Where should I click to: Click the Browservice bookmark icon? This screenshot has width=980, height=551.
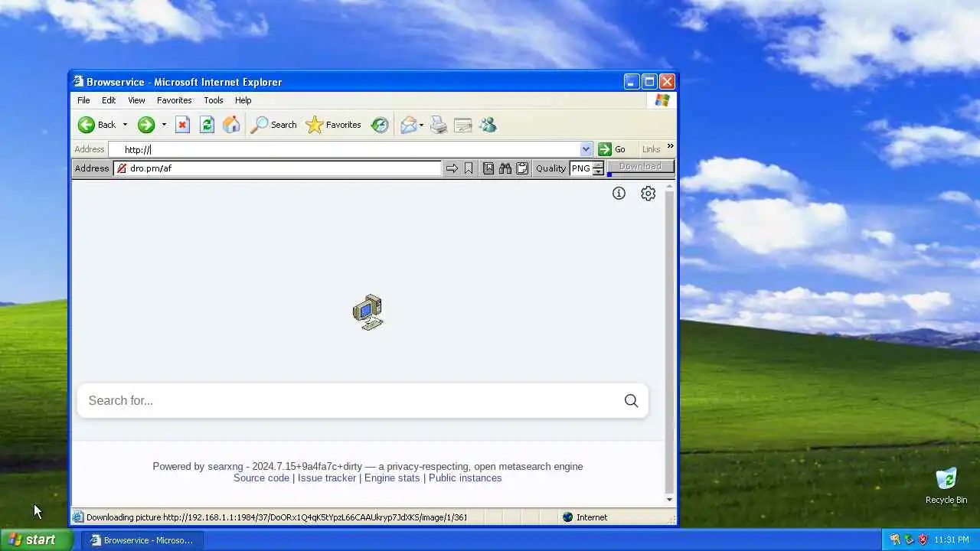coord(469,168)
